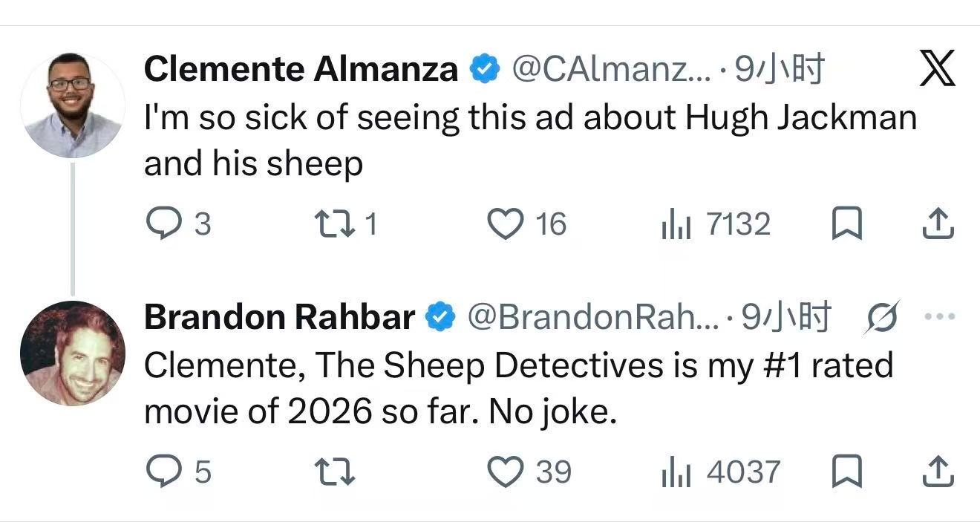Open the @BrandonRah... handle link
Screen dimensions: 980x528
pyautogui.click(x=592, y=317)
